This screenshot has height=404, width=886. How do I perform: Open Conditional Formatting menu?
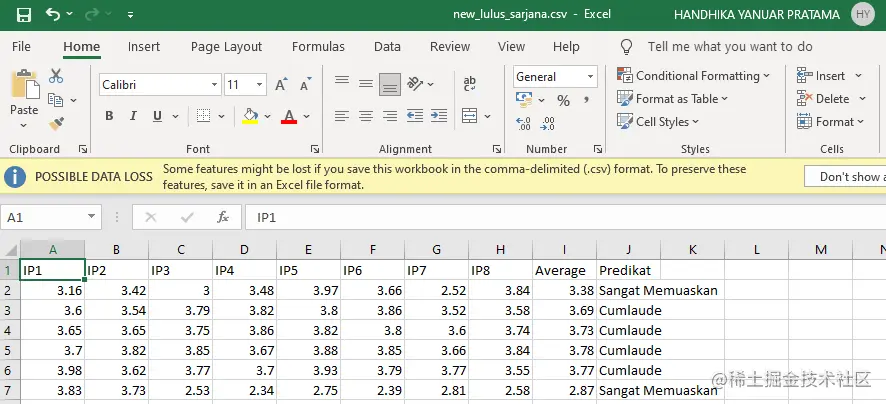[694, 76]
